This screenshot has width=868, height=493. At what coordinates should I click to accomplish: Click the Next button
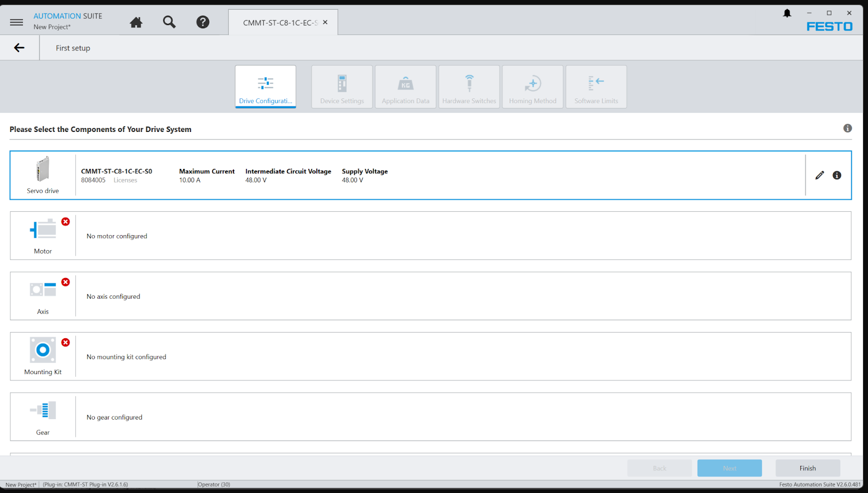(x=730, y=468)
